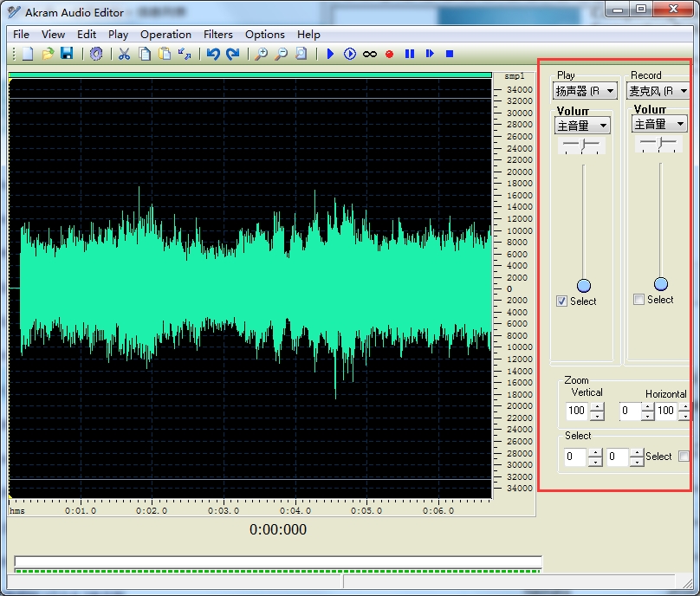Tick the Select checkbox in the bottom Select group
Screen dimensions: 700x596
point(684,457)
